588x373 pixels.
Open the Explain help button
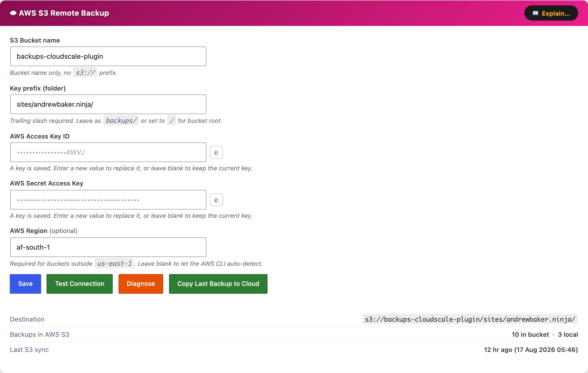(551, 13)
